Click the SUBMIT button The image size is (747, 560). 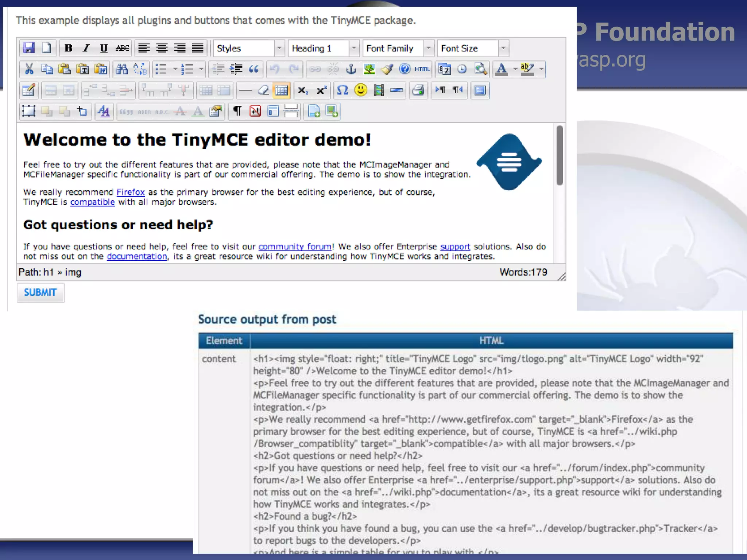(x=40, y=292)
